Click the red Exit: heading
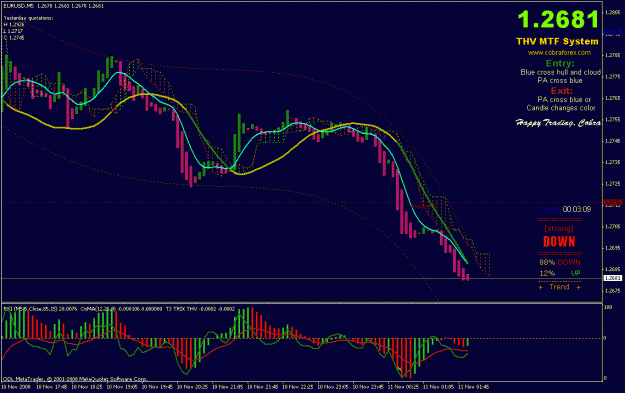The width and height of the screenshot is (625, 393). pyautogui.click(x=562, y=91)
